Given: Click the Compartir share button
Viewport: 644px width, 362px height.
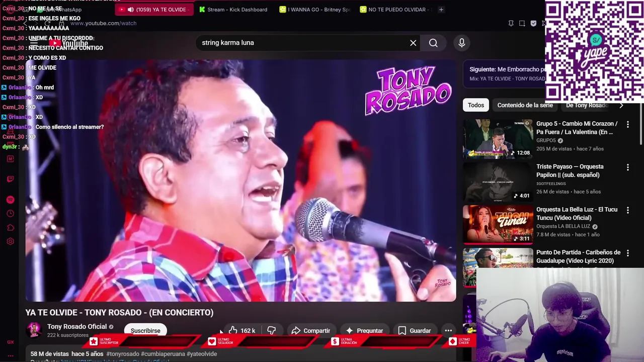Looking at the screenshot, I should (x=311, y=330).
